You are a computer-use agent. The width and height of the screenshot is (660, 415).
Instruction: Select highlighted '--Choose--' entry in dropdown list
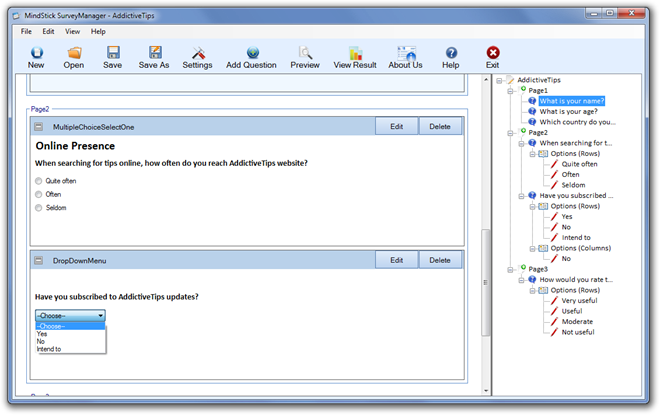tap(70, 326)
